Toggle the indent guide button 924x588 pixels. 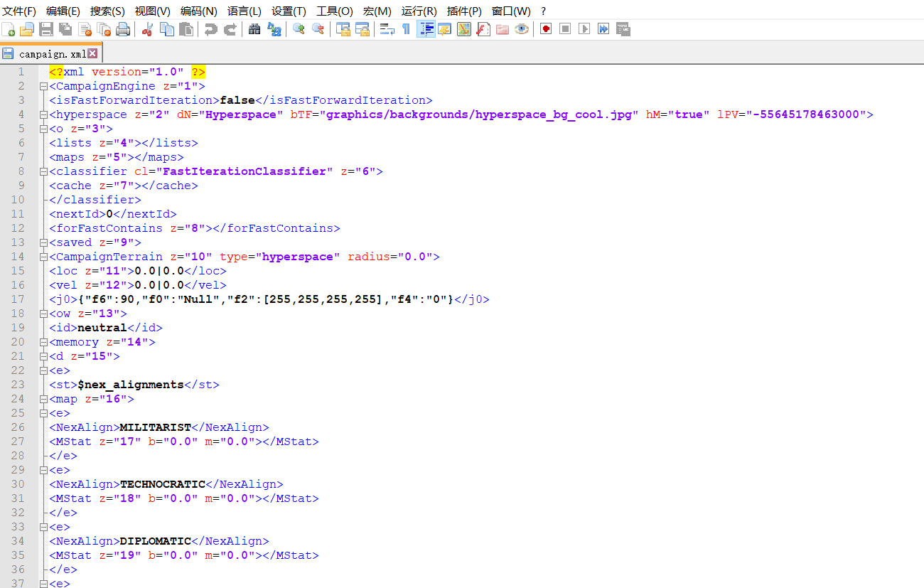426,29
